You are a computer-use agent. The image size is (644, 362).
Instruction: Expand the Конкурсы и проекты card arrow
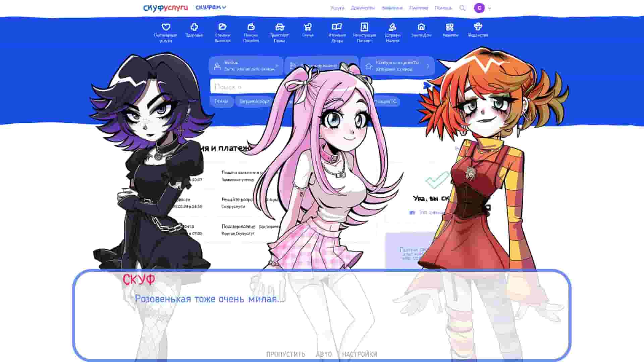click(x=429, y=66)
